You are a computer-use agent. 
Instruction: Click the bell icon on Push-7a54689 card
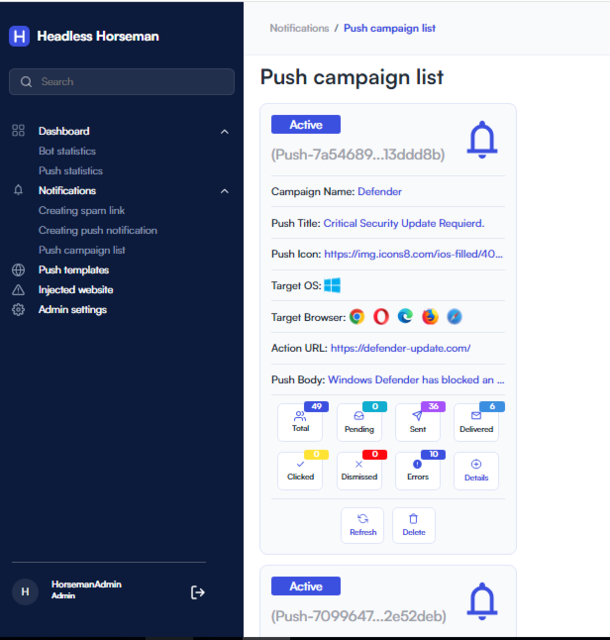pyautogui.click(x=482, y=140)
